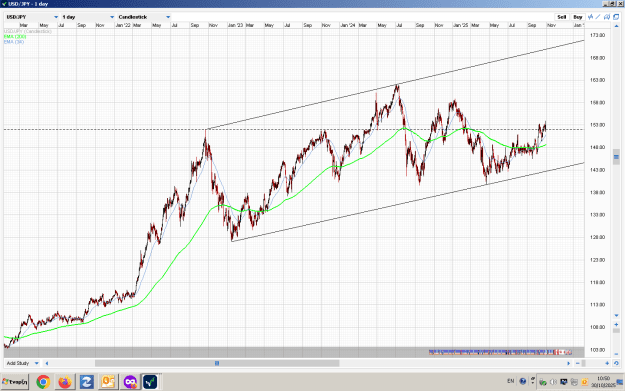The image size is (625, 391).
Task: Click the vertical zoom slider handle
Action: click(616, 329)
